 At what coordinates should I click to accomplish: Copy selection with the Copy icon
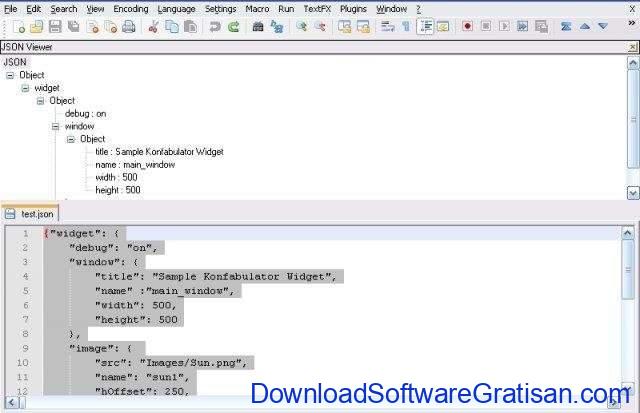172,27
